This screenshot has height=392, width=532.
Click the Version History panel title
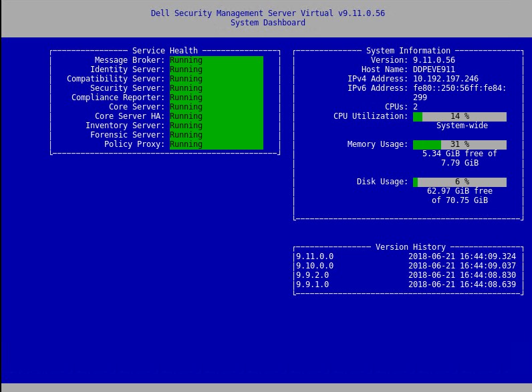pyautogui.click(x=410, y=247)
